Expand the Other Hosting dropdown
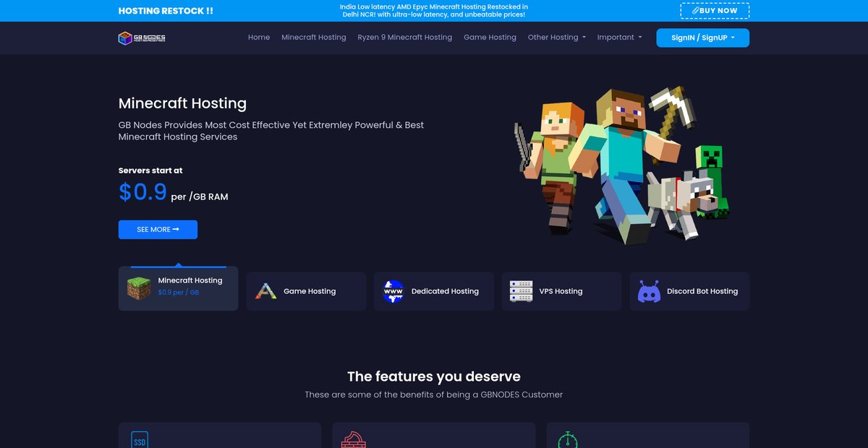Screen dimensions: 868x448 [x=557, y=38]
